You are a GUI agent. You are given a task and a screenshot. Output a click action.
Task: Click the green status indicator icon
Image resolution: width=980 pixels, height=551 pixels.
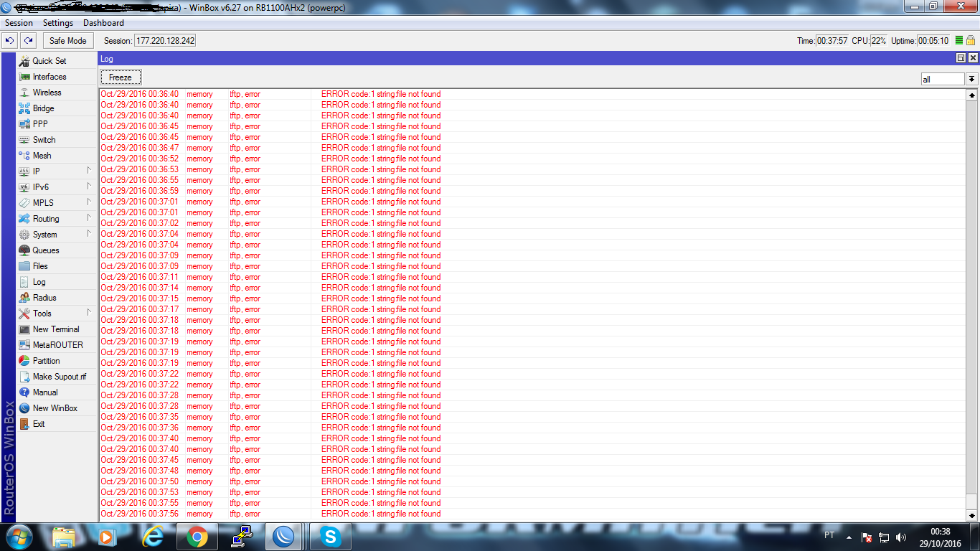click(x=959, y=41)
